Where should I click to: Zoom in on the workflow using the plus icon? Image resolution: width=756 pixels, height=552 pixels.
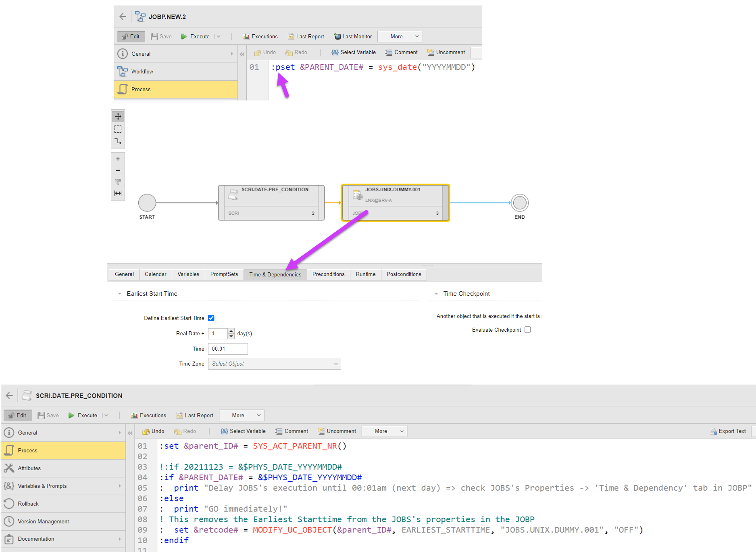118,158
